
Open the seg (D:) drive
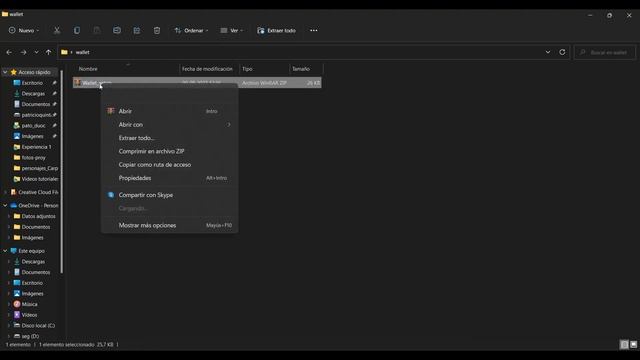pos(30,336)
